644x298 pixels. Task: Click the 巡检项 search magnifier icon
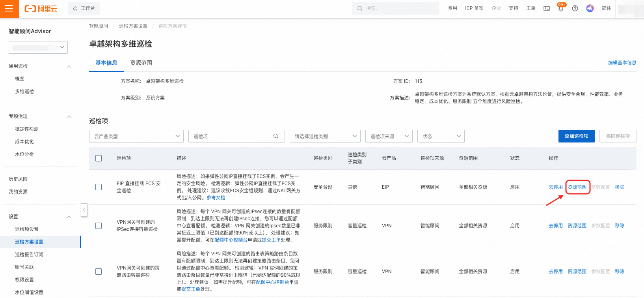[276, 136]
